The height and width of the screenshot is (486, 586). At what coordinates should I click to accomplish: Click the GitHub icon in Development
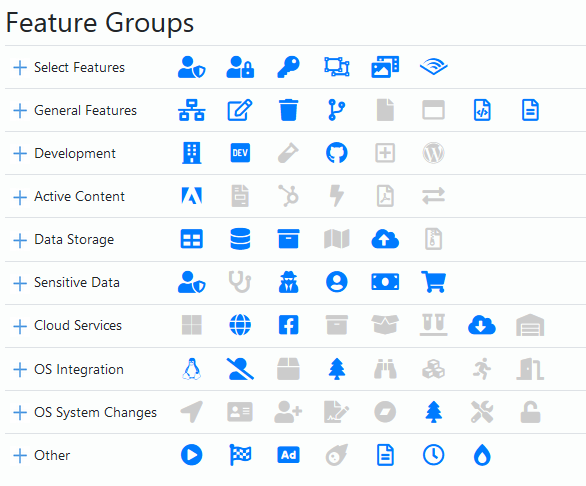pyautogui.click(x=337, y=153)
